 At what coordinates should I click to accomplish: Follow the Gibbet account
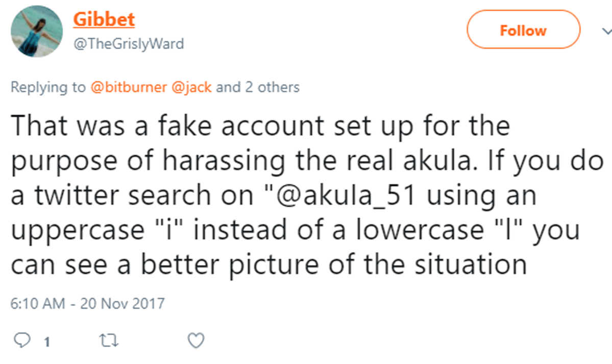point(523,31)
